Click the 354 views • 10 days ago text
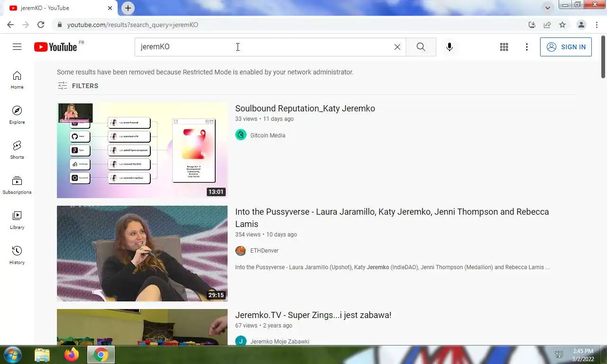 click(x=266, y=235)
